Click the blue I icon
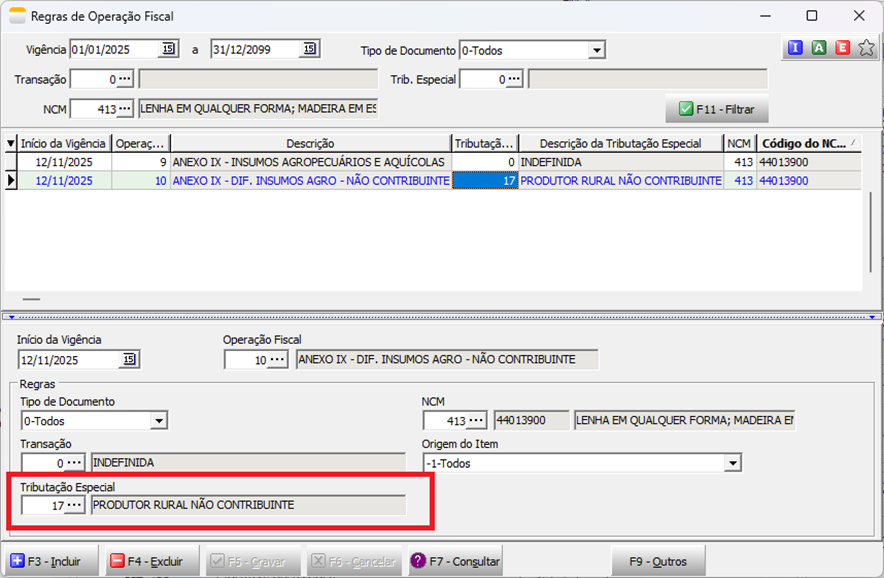 tap(795, 48)
